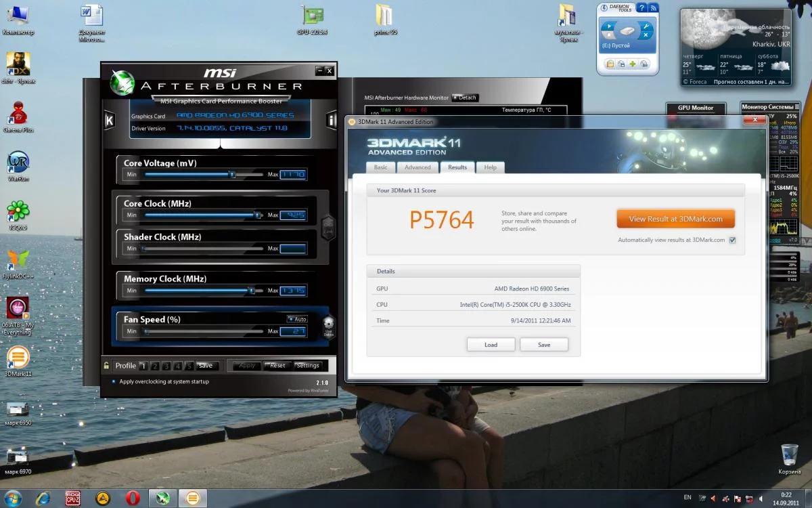Select Afterburner profile slot 5
Viewport: 812px width, 508px height.
click(x=189, y=366)
